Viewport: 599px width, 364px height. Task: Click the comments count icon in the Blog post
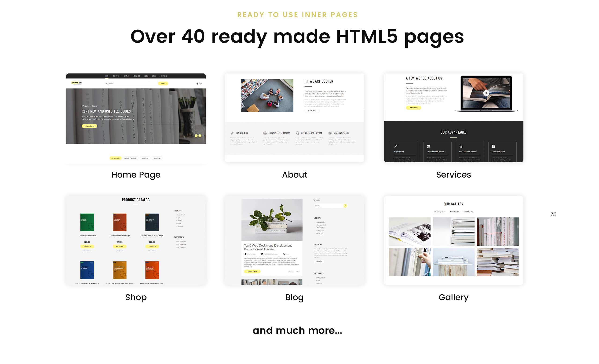point(297,272)
